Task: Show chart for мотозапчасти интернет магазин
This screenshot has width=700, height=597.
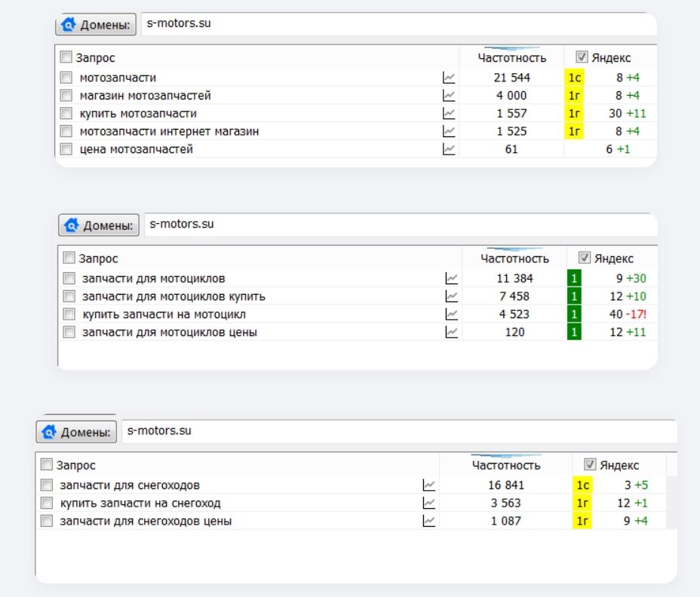Action: [x=449, y=131]
